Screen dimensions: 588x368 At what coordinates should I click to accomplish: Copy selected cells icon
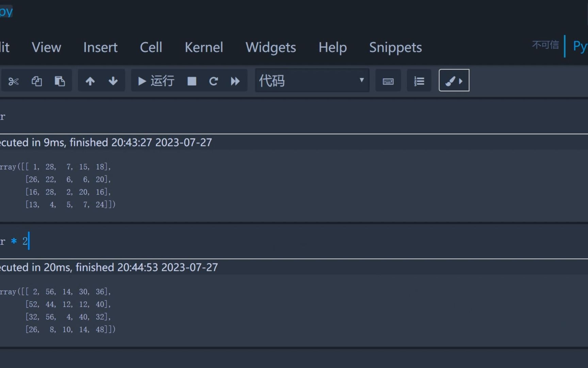coord(37,81)
